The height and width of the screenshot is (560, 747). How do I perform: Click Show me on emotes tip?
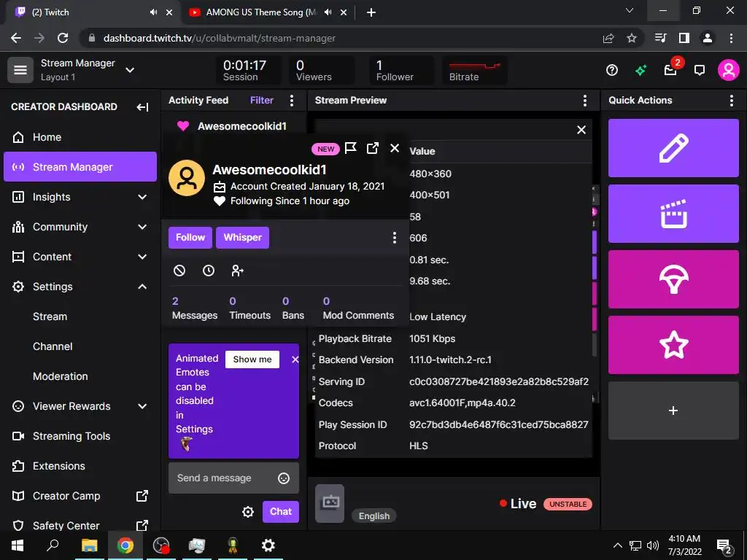tap(252, 359)
